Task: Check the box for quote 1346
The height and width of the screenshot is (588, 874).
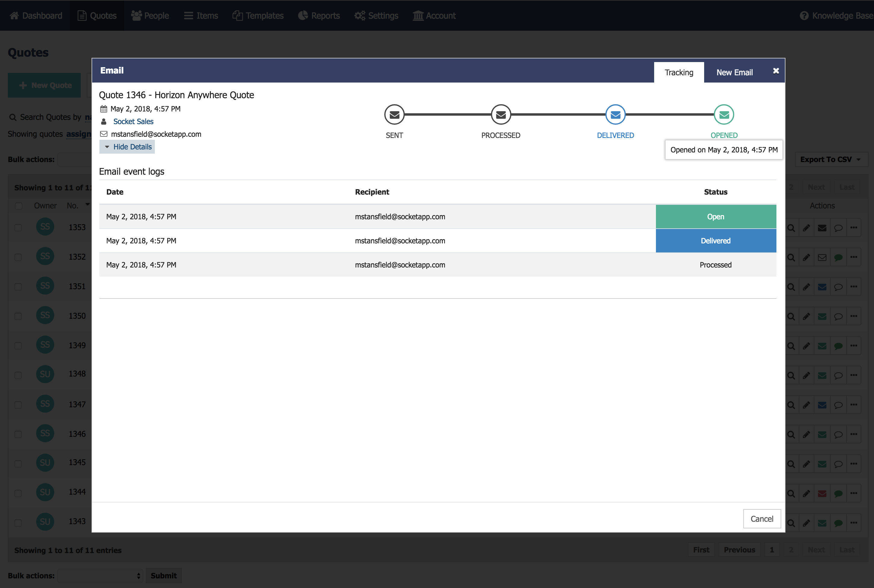Action: click(18, 434)
